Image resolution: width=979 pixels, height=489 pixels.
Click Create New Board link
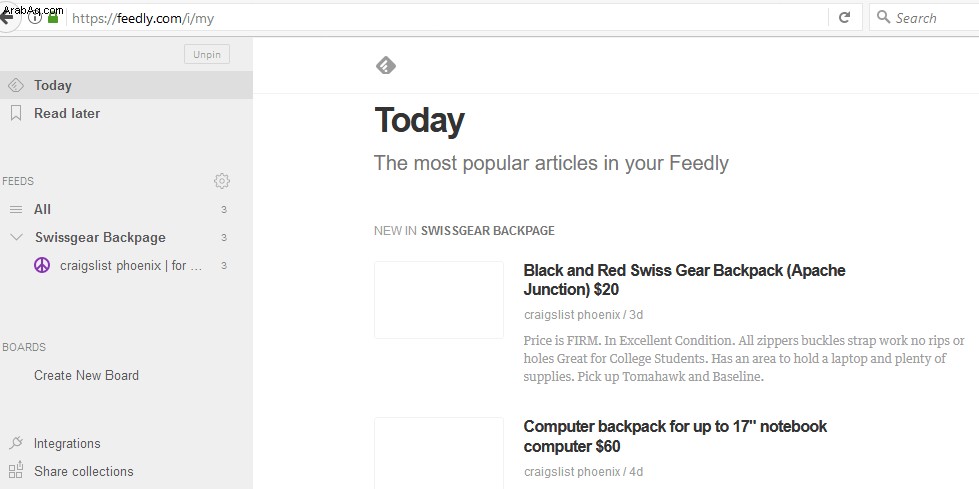(x=86, y=375)
